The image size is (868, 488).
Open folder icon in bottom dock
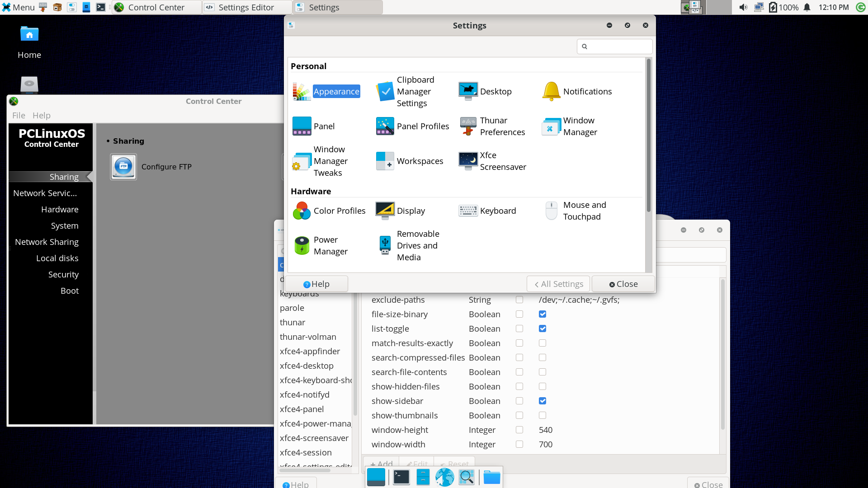[491, 477]
